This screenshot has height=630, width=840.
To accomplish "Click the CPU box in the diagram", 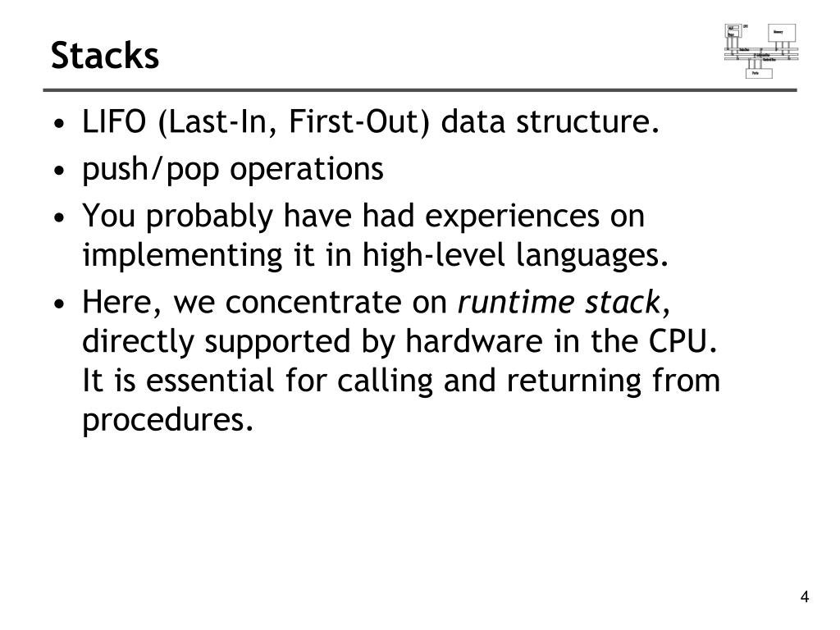I will tap(733, 30).
